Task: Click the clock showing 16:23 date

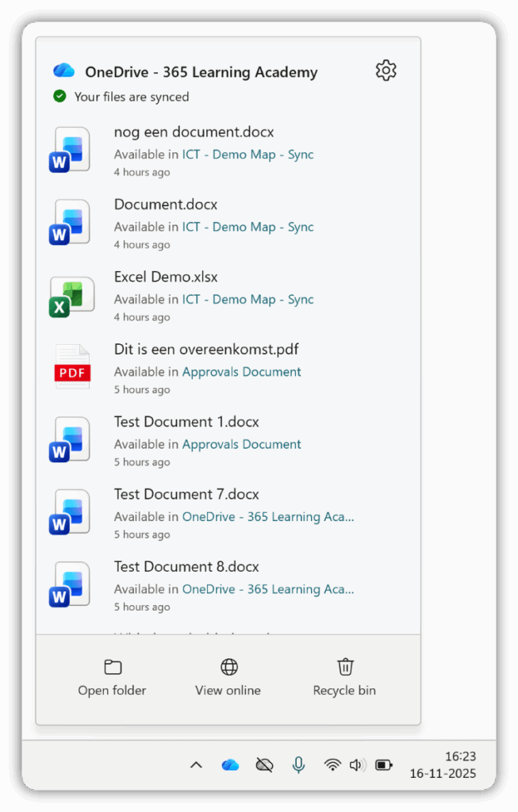Action: 443,764
